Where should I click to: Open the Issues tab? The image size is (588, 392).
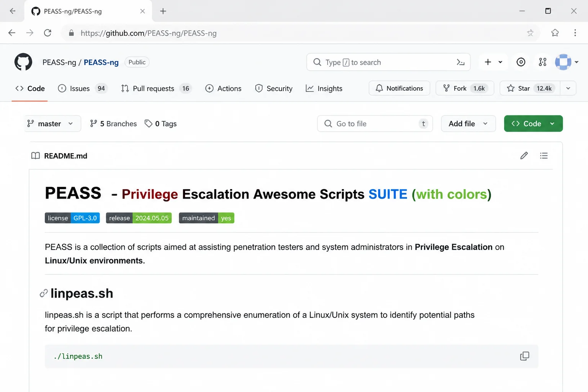[x=83, y=88]
